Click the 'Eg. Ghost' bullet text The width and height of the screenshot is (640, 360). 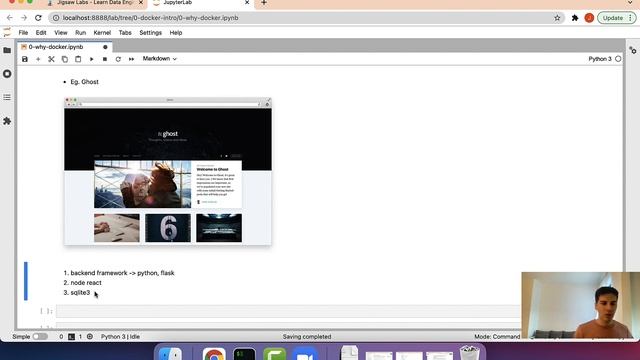click(x=84, y=82)
